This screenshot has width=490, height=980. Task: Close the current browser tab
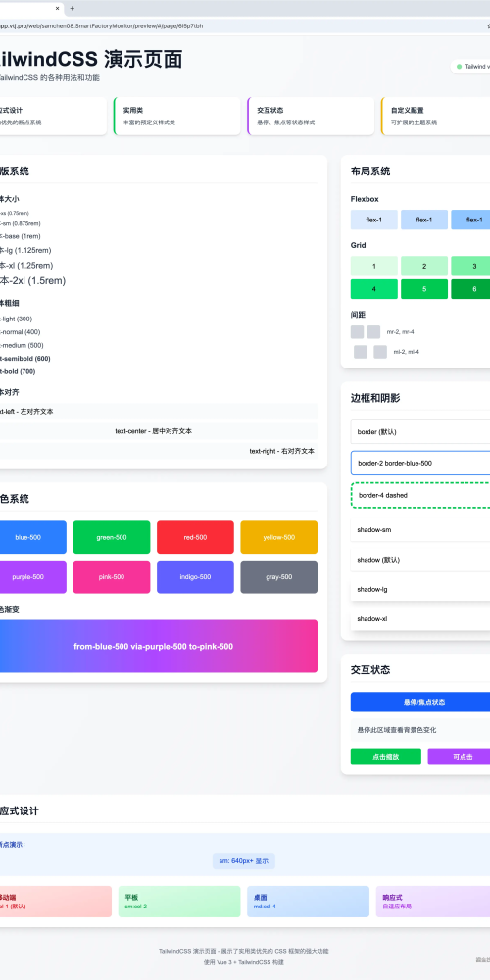58,9
